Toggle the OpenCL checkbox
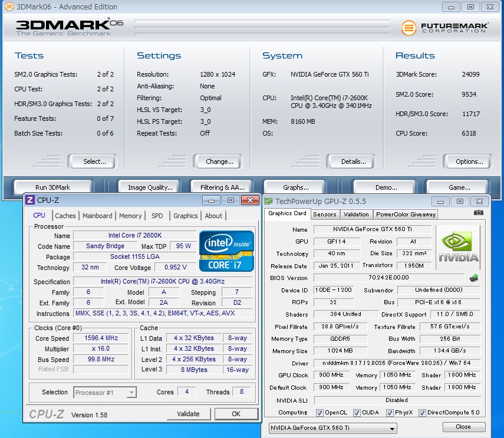 pos(319,413)
